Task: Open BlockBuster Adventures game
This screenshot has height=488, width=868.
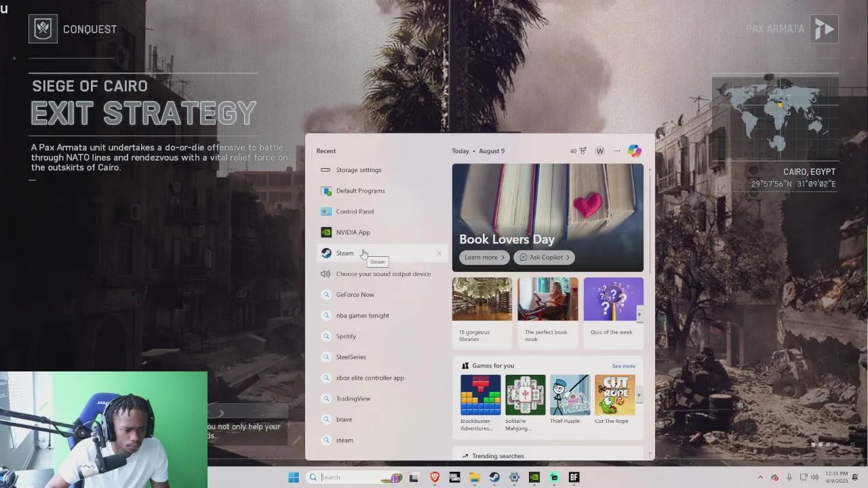Action: 480,403
